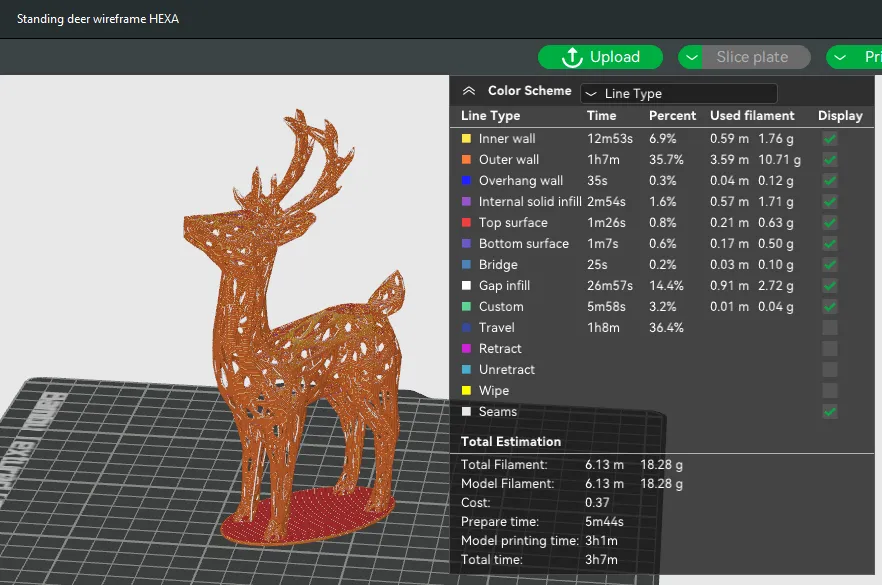This screenshot has width=882, height=585.
Task: Click the Inner wall yellow color swatch
Action: (x=466, y=139)
